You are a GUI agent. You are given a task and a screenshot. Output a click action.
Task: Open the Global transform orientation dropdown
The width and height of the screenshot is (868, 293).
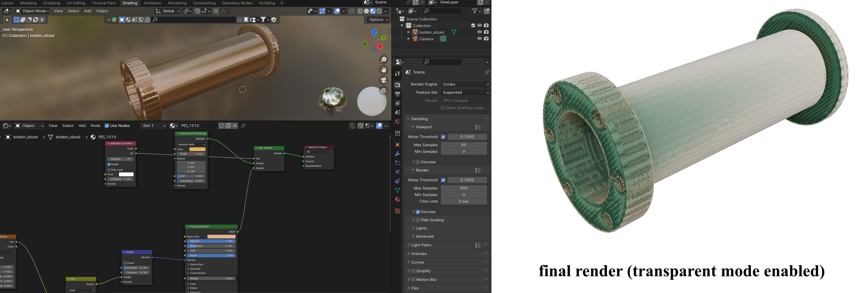(x=167, y=11)
